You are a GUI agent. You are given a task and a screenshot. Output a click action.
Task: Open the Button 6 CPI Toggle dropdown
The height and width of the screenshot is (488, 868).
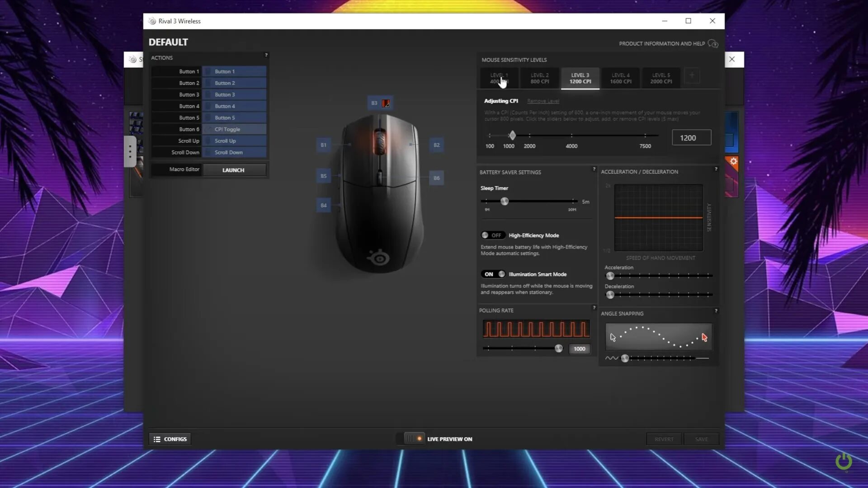click(234, 129)
